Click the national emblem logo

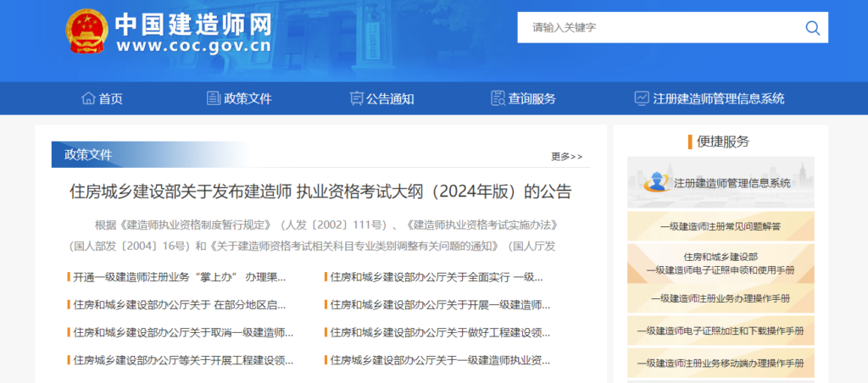click(x=87, y=31)
